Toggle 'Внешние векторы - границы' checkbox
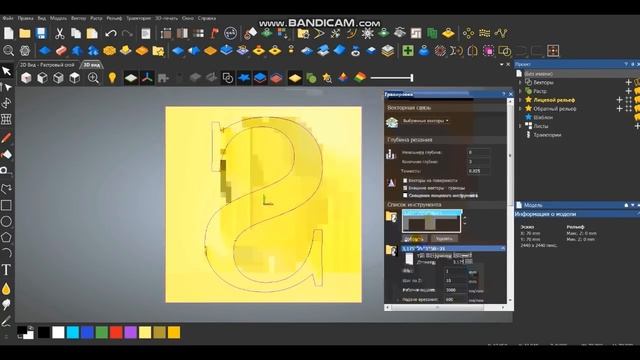The width and height of the screenshot is (640, 360). pos(405,188)
